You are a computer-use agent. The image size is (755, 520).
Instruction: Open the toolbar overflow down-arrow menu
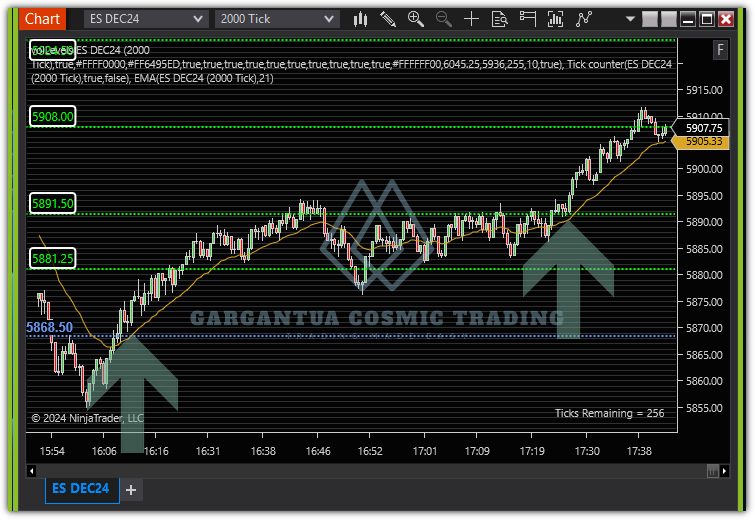tap(630, 19)
